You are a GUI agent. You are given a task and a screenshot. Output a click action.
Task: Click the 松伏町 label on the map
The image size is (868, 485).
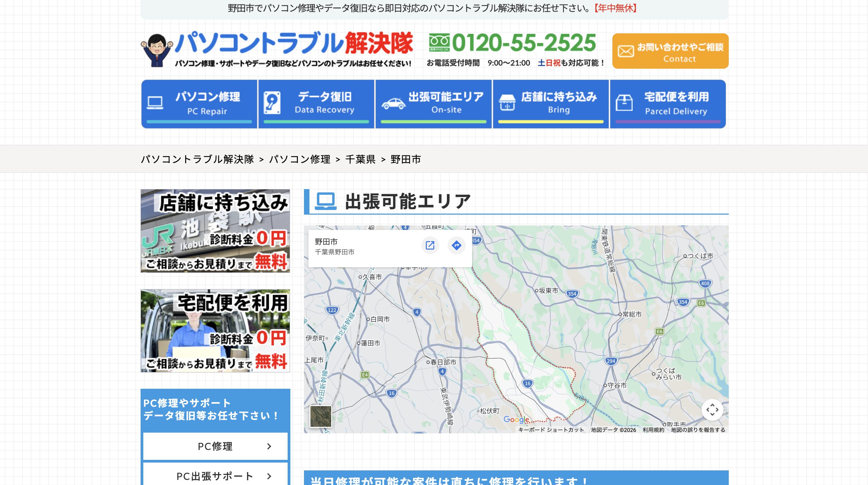click(489, 411)
